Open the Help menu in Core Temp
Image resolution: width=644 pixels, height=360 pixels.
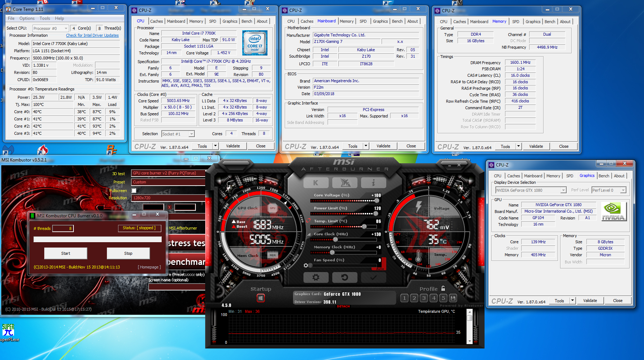coord(59,18)
